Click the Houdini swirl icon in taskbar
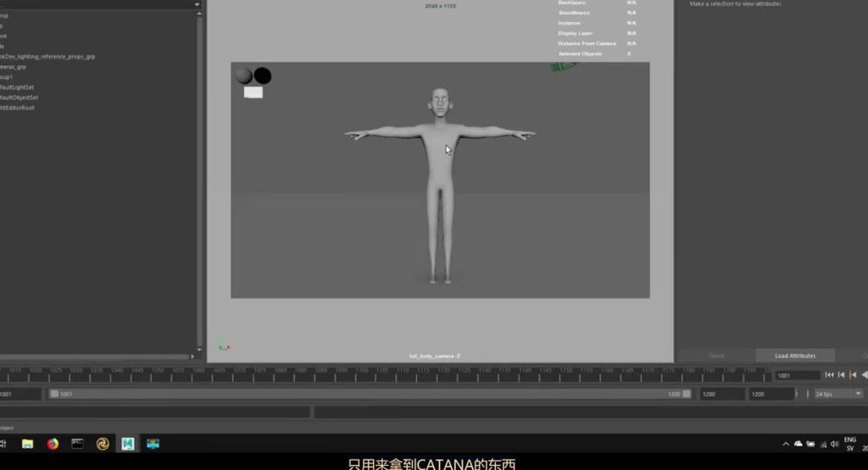 (x=103, y=444)
